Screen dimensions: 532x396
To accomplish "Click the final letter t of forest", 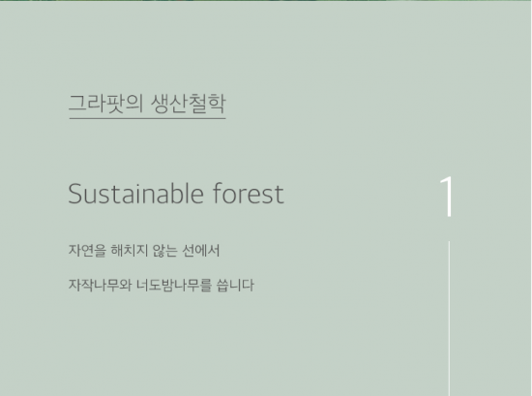I will pyautogui.click(x=280, y=195).
